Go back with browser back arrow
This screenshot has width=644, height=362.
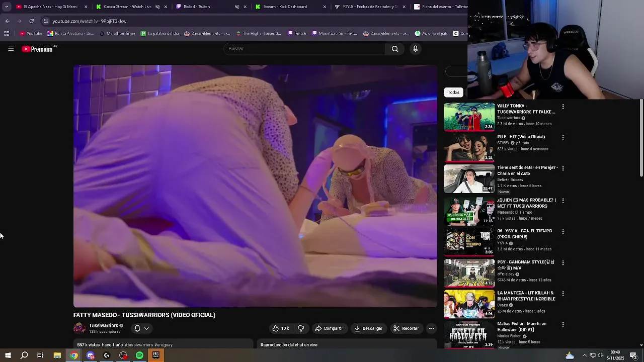(x=7, y=21)
